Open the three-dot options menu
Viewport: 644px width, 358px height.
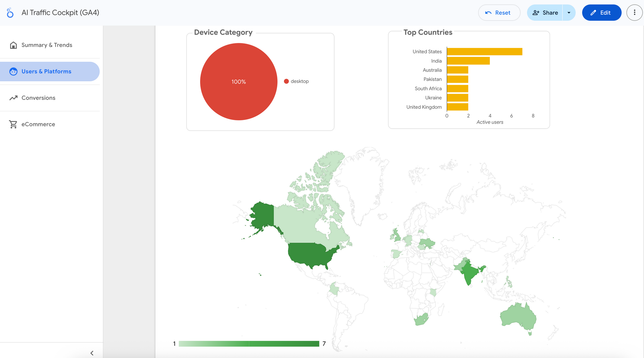tap(634, 13)
